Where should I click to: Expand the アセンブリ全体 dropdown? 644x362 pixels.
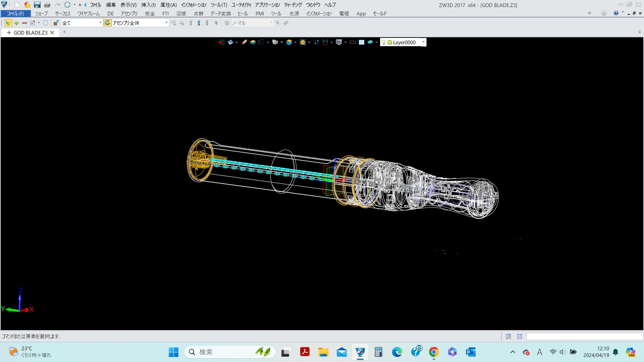pyautogui.click(x=166, y=23)
